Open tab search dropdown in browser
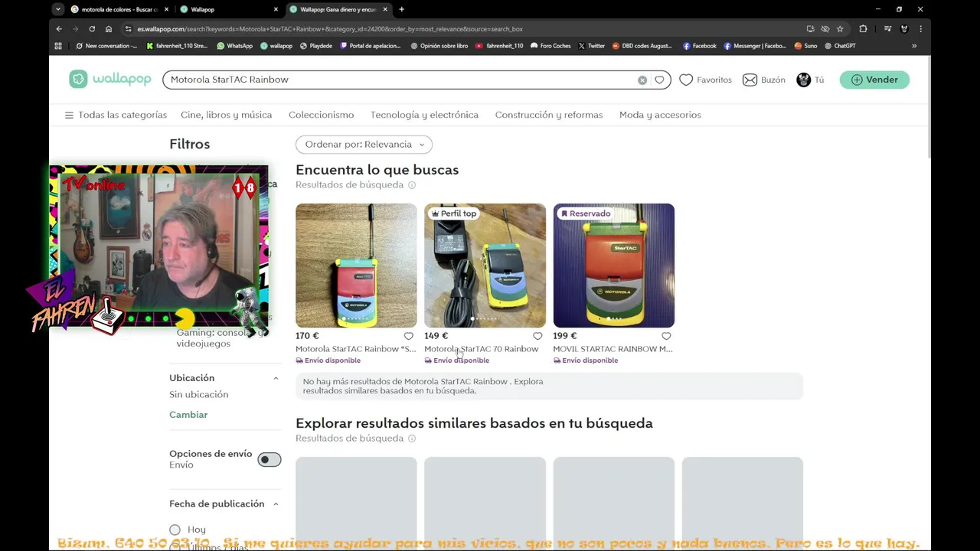This screenshot has width=980, height=551. click(58, 9)
